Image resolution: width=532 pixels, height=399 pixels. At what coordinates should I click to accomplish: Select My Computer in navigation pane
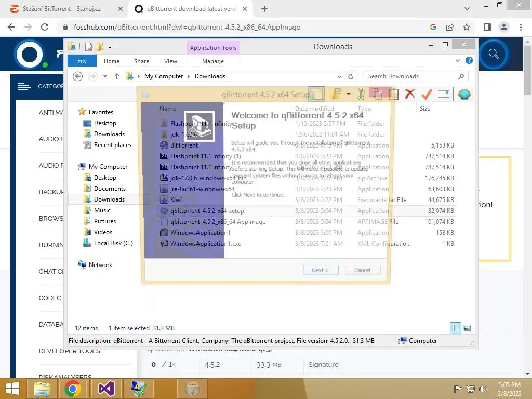[x=108, y=167]
